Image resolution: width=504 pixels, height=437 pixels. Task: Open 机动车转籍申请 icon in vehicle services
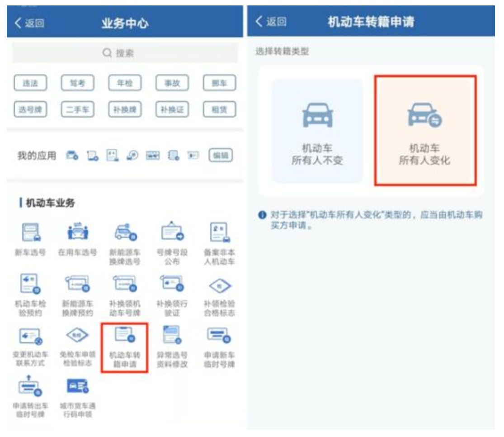pos(125,347)
